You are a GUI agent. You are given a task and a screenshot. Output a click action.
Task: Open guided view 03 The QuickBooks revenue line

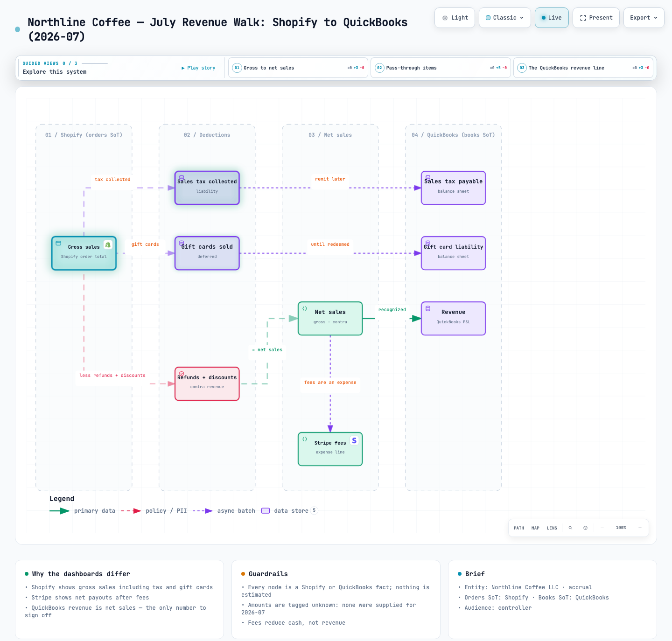[583, 68]
